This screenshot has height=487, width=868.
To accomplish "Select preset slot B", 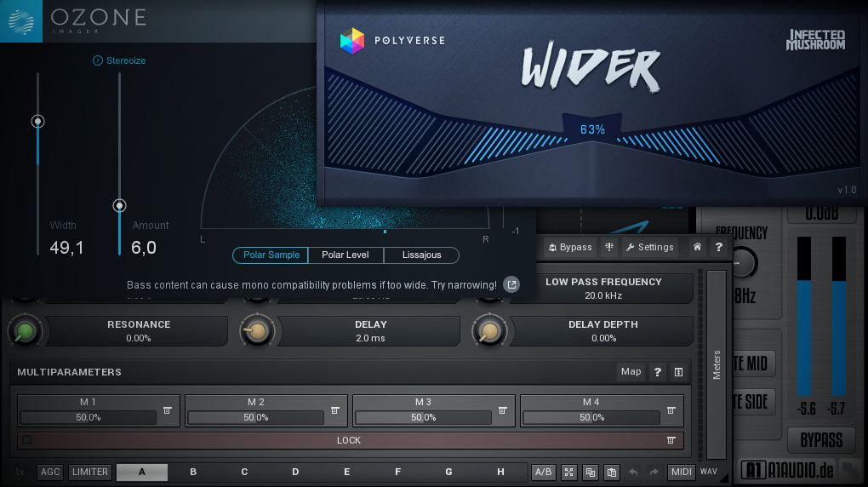I will tap(193, 472).
